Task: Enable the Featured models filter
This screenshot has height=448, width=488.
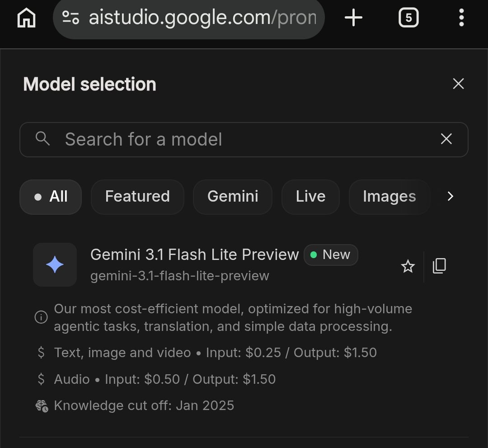Action: pos(137,197)
